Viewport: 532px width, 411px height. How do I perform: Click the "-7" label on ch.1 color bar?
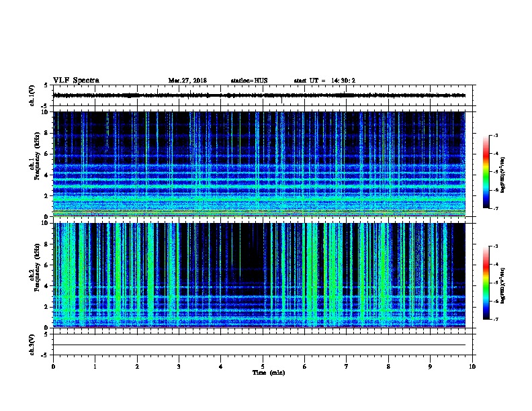pyautogui.click(x=495, y=208)
